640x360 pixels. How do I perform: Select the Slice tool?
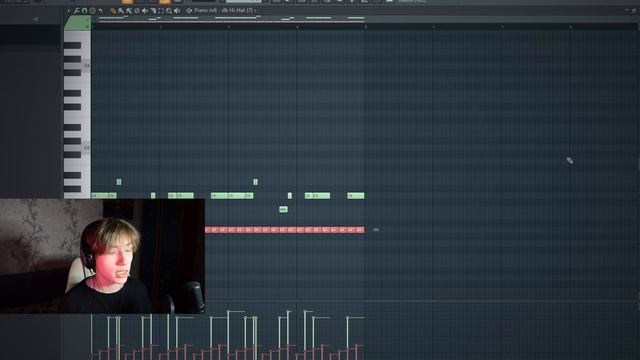click(153, 11)
